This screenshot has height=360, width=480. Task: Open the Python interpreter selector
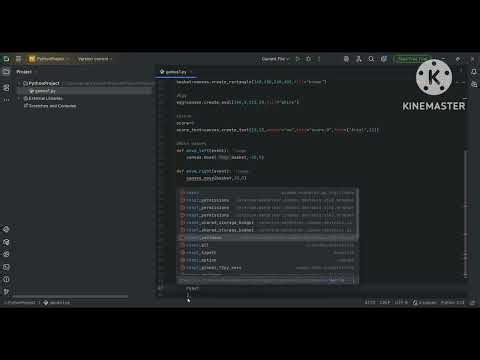(x=452, y=302)
